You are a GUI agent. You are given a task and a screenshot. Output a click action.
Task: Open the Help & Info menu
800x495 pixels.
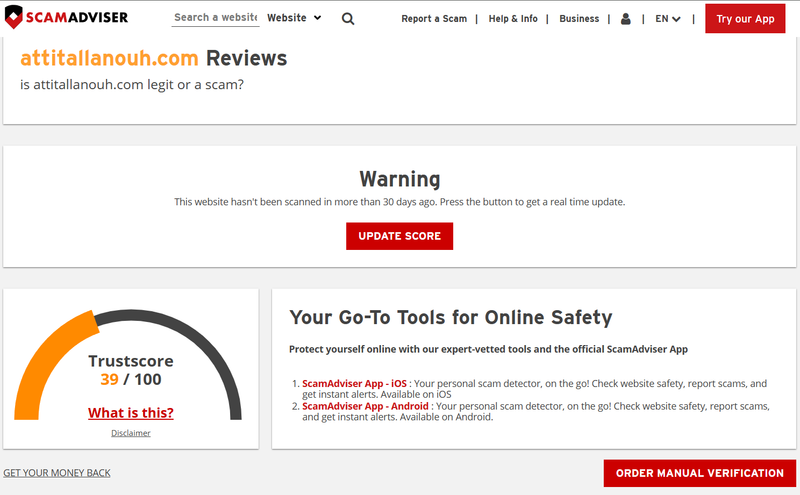pyautogui.click(x=513, y=19)
